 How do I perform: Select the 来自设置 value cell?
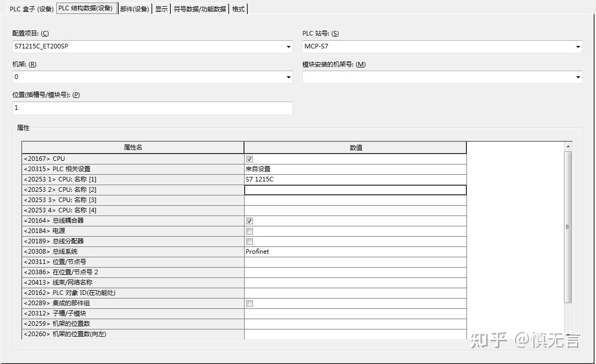click(355, 169)
